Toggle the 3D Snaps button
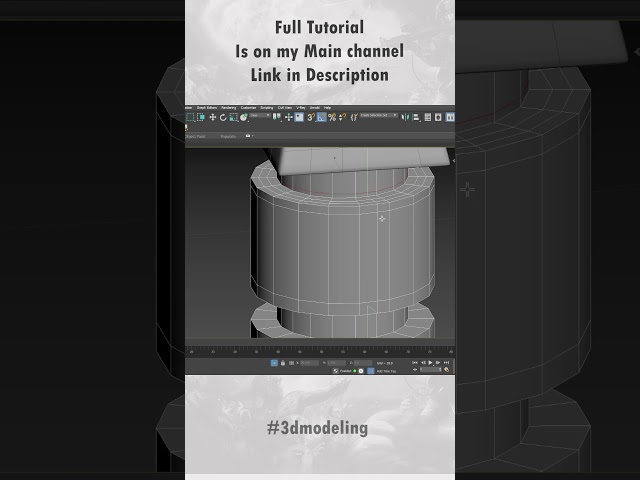640x480 pixels. tap(311, 117)
